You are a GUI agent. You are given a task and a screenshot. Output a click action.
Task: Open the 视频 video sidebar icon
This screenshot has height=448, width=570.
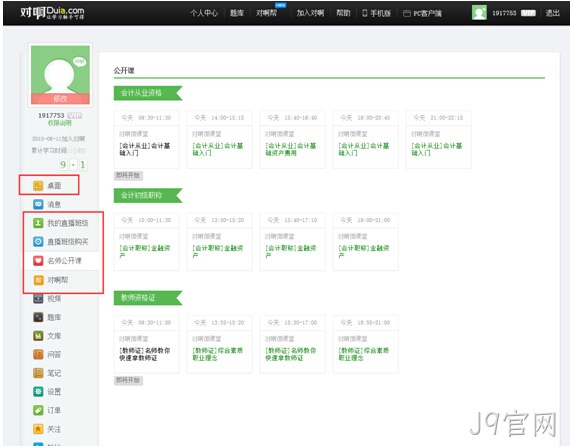point(38,299)
